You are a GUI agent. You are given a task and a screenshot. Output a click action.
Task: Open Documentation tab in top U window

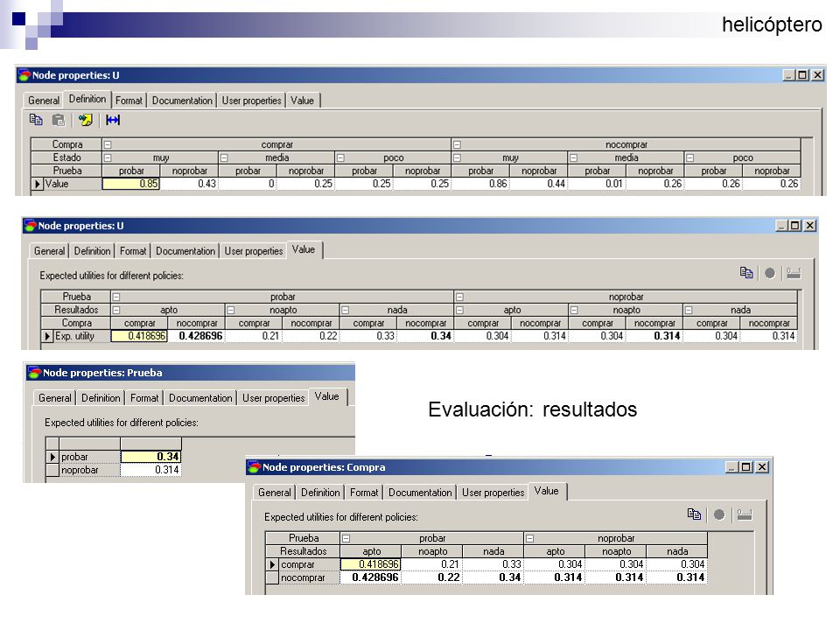pyautogui.click(x=182, y=100)
